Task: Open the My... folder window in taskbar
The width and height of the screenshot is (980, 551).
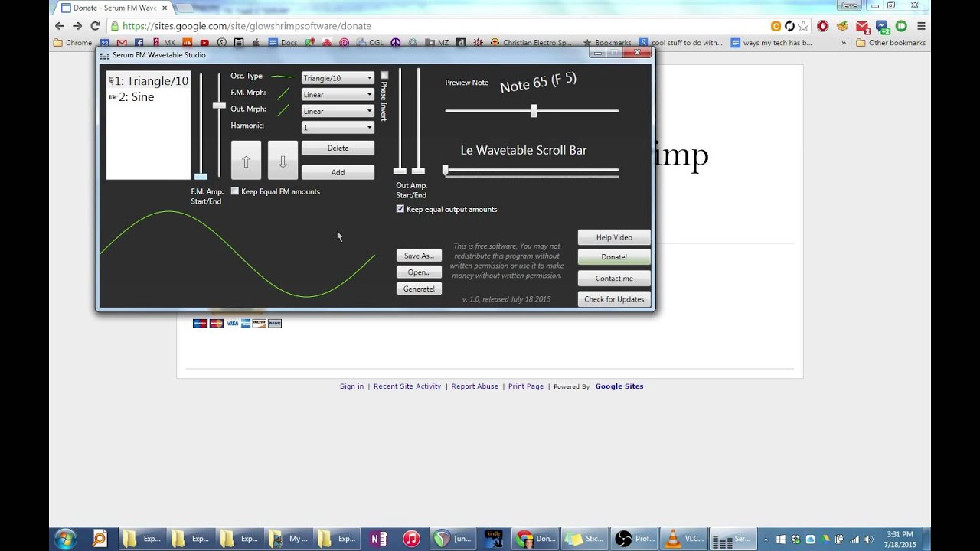Action: [291, 539]
